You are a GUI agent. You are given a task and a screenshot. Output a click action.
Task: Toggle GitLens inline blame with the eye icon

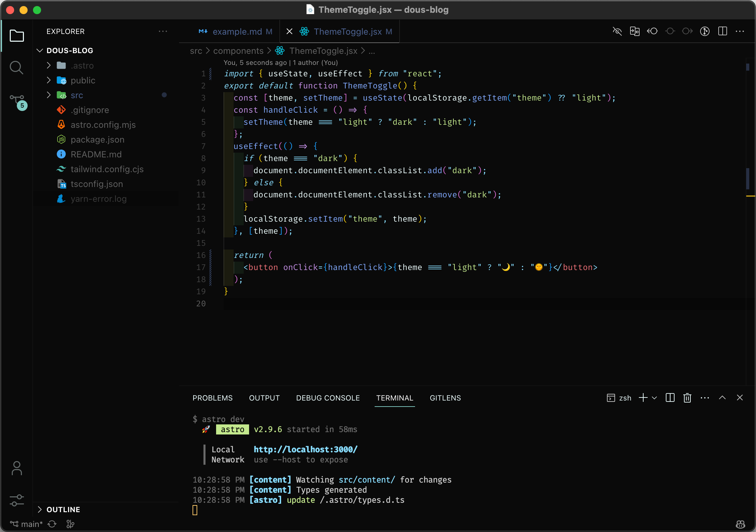click(x=618, y=31)
